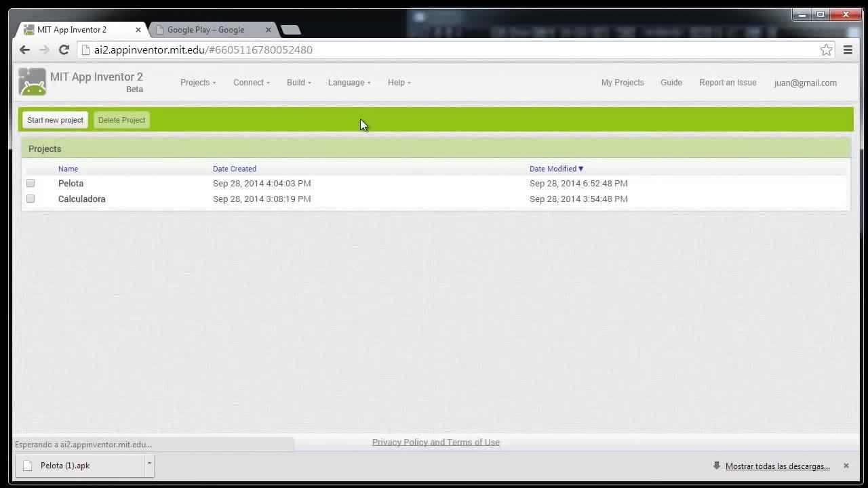Open the Language dropdown menu
Image resolution: width=868 pixels, height=488 pixels.
349,83
